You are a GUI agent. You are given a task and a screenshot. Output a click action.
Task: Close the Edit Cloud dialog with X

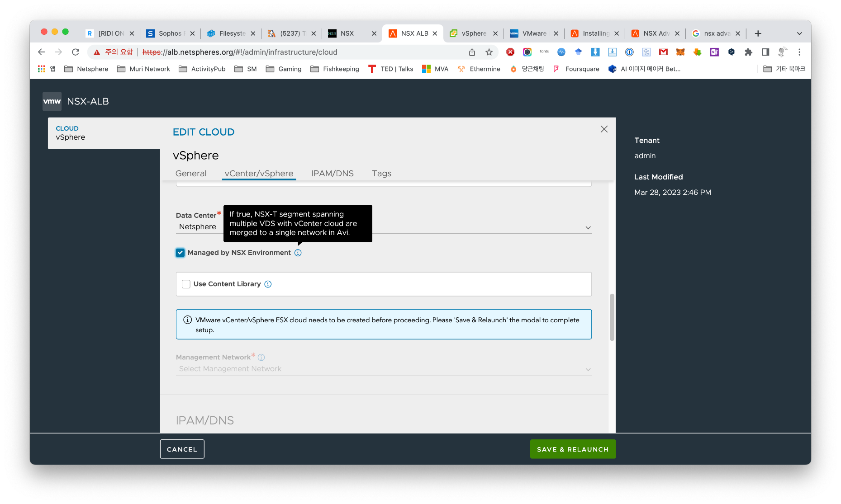(x=604, y=129)
